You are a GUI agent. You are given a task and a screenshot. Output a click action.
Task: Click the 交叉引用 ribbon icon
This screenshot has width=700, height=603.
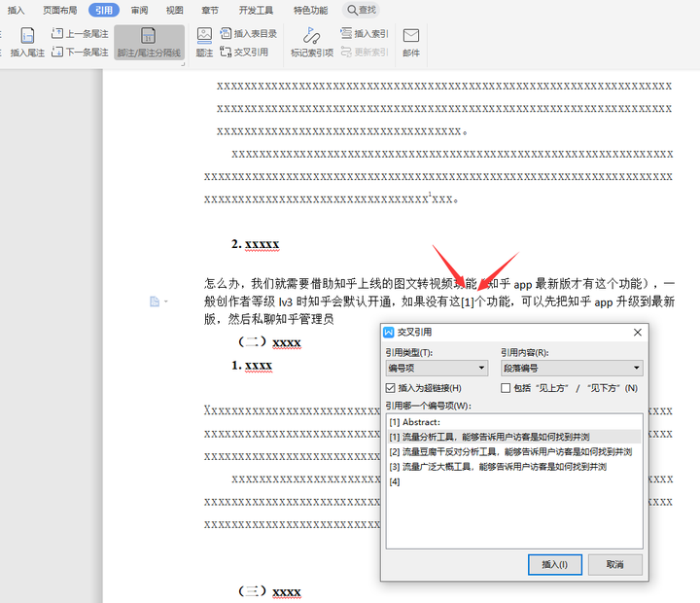pyautogui.click(x=227, y=52)
